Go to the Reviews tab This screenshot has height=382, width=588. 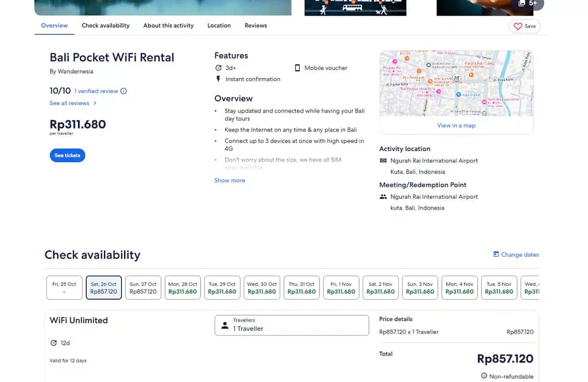(256, 26)
